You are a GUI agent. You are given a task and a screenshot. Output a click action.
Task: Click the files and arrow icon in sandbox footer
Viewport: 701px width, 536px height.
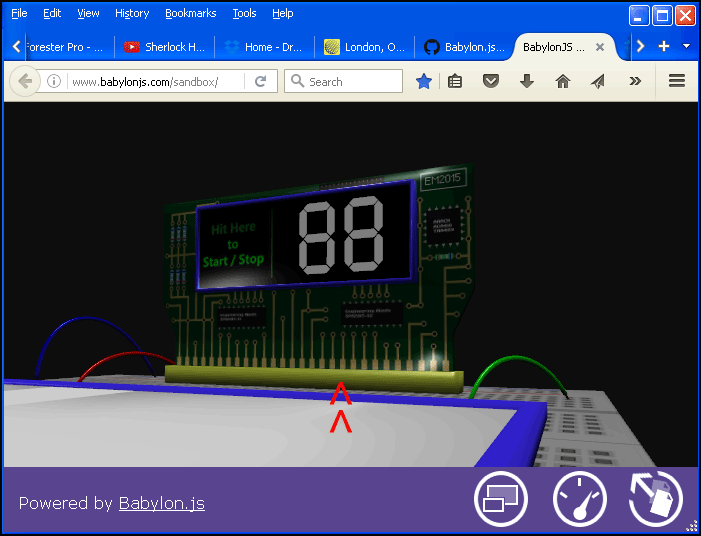[656, 498]
